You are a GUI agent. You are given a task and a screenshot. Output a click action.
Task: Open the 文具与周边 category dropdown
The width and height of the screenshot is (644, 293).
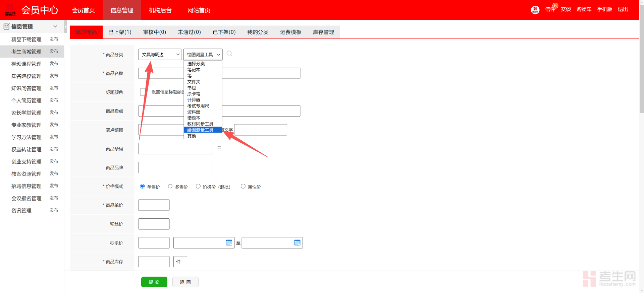coord(160,55)
